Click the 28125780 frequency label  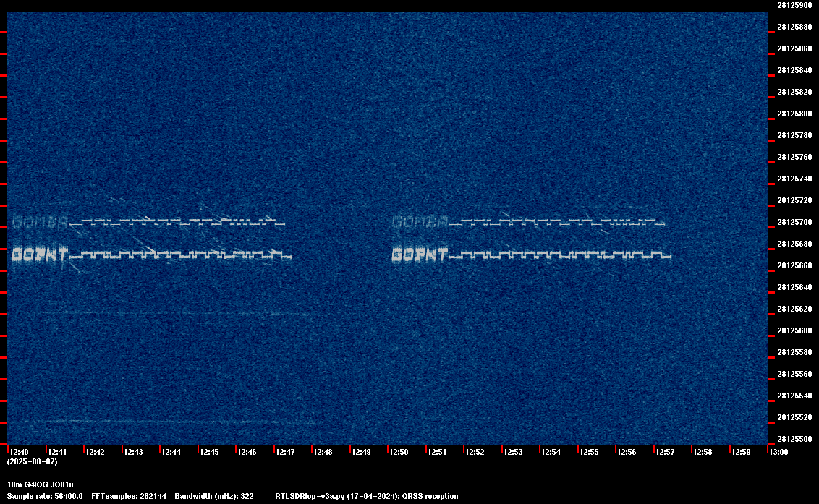point(795,136)
